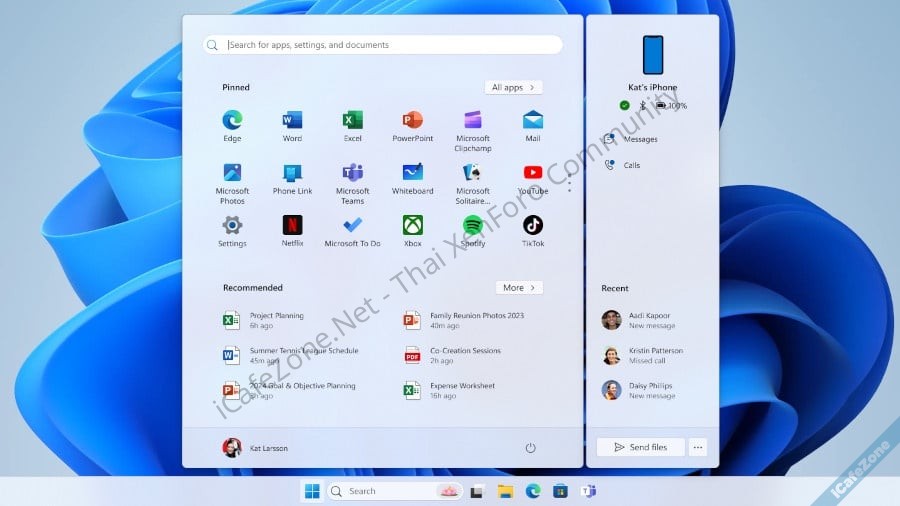Image resolution: width=900 pixels, height=506 pixels.
Task: Open Messages in the phone panel
Action: (640, 139)
